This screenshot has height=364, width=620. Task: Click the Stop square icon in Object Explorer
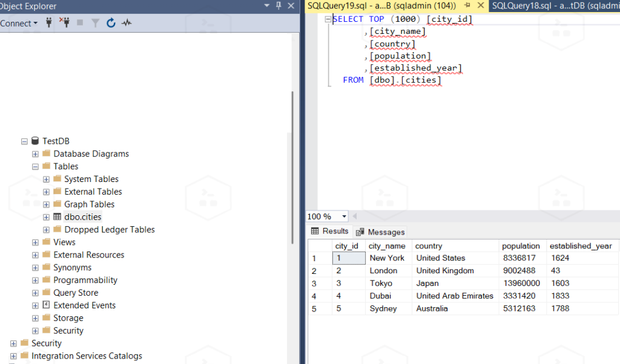point(80,23)
